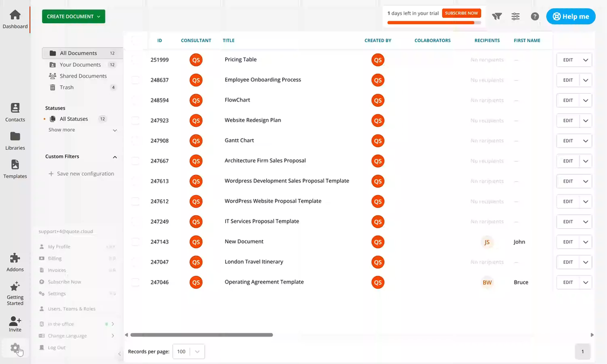Tick the checkbox for Employee Onboarding Process
The image size is (607, 364).
pyautogui.click(x=136, y=80)
